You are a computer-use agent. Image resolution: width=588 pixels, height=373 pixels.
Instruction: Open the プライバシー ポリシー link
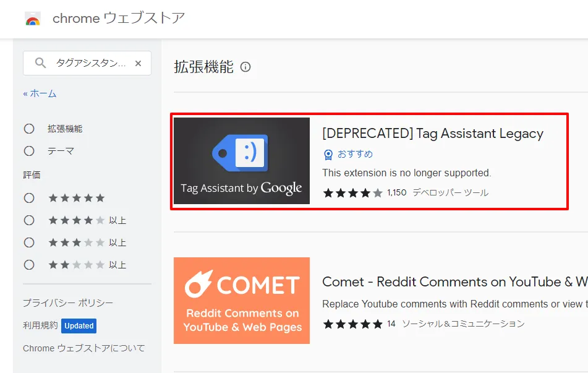point(68,303)
